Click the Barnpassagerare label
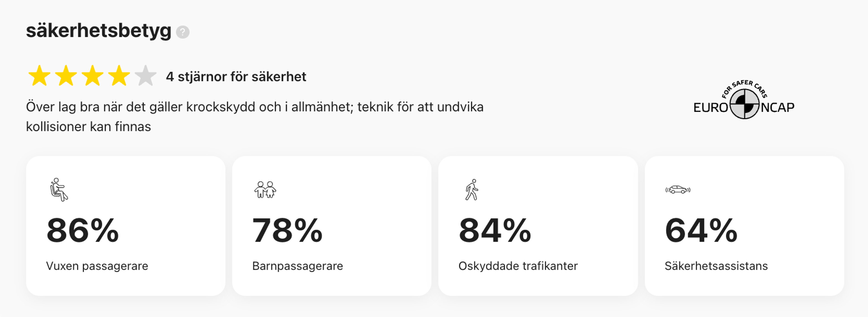 297,266
